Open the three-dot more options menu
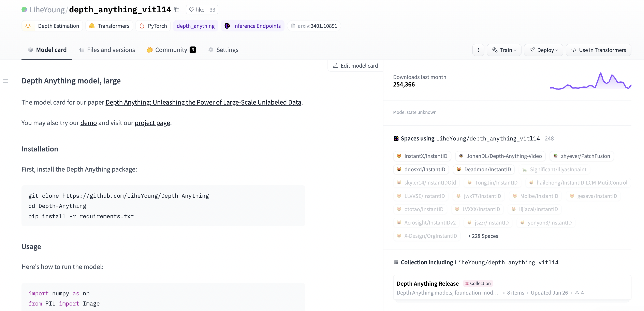The image size is (644, 311). 478,50
